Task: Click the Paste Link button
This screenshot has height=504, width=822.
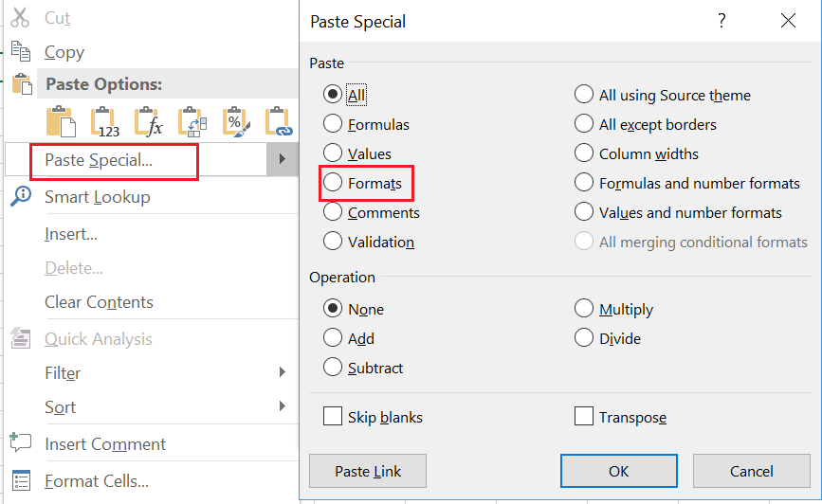Action: [x=368, y=471]
